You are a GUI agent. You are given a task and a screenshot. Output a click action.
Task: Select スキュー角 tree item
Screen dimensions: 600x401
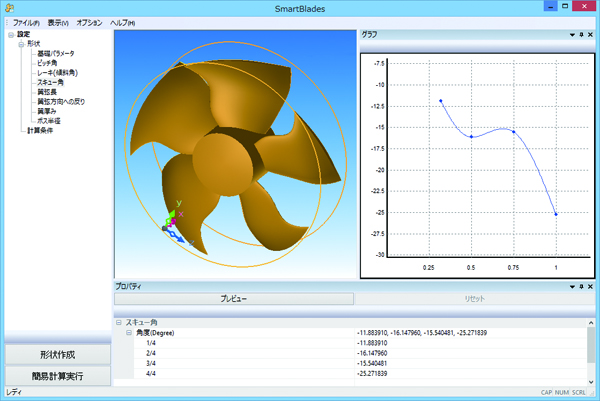click(x=50, y=82)
